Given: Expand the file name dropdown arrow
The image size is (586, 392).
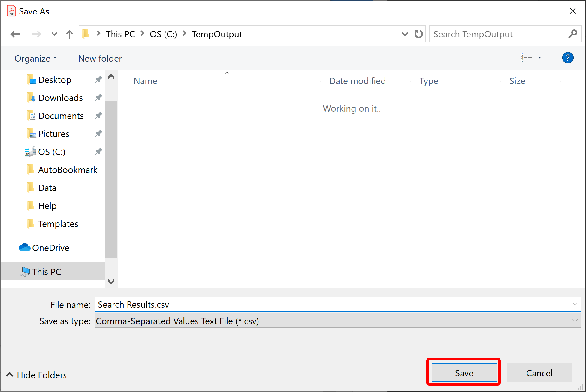Looking at the screenshot, I should point(575,304).
